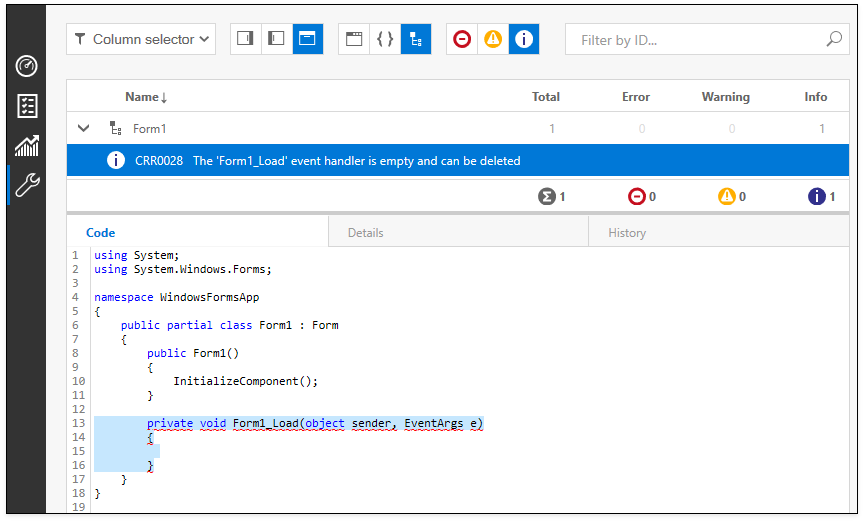Switch to left-side panel layout

tap(276, 39)
